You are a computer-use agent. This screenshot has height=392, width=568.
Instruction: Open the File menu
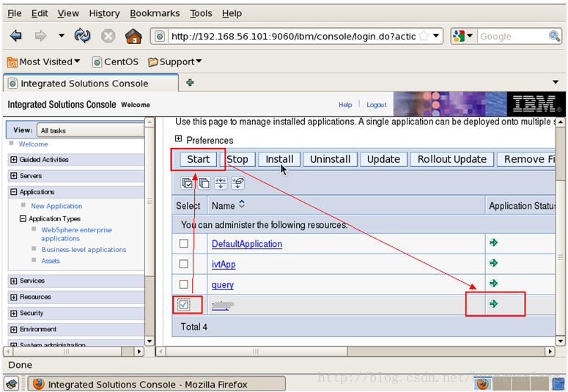[x=15, y=13]
